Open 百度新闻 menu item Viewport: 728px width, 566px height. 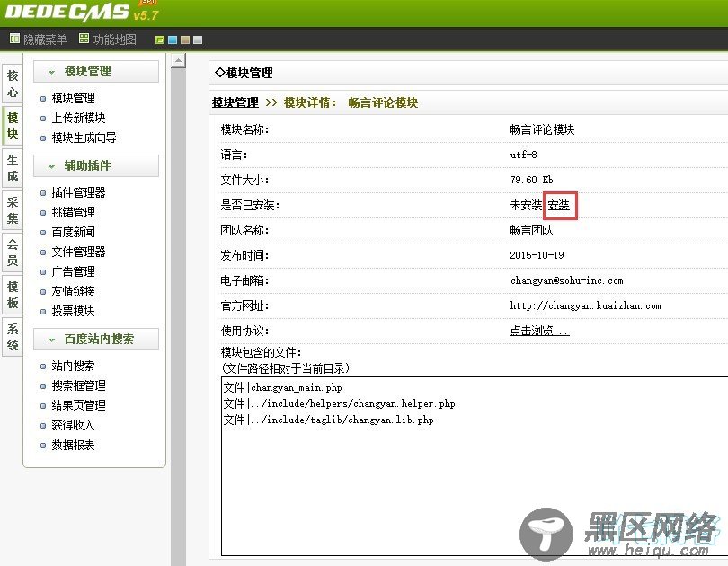click(74, 232)
